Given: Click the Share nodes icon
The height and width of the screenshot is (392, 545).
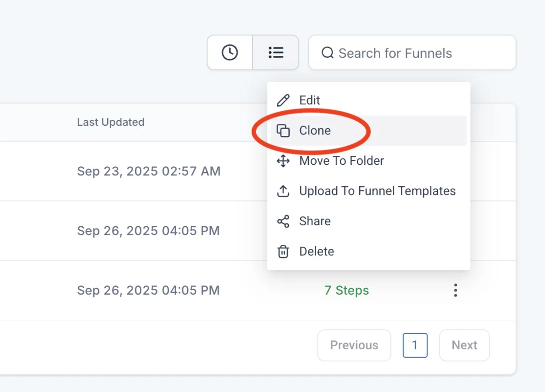Looking at the screenshot, I should pos(283,221).
